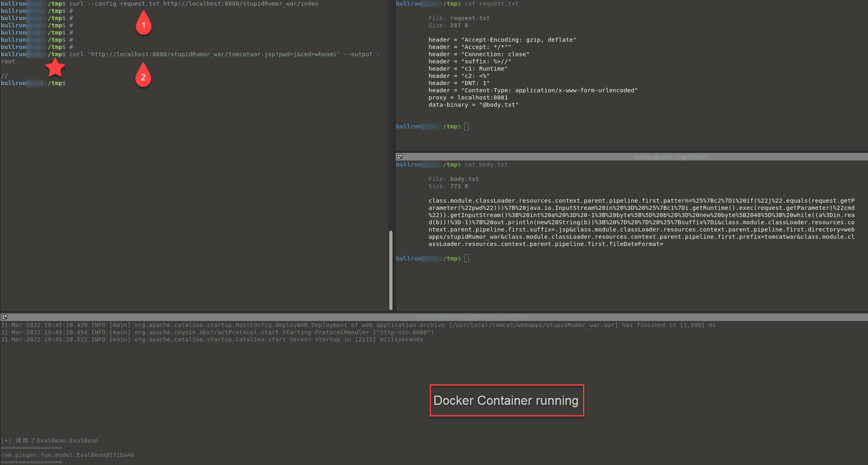Image resolution: width=868 pixels, height=465 pixels.
Task: Click the block cursor after the request.txt prompt
Action: 466,126
